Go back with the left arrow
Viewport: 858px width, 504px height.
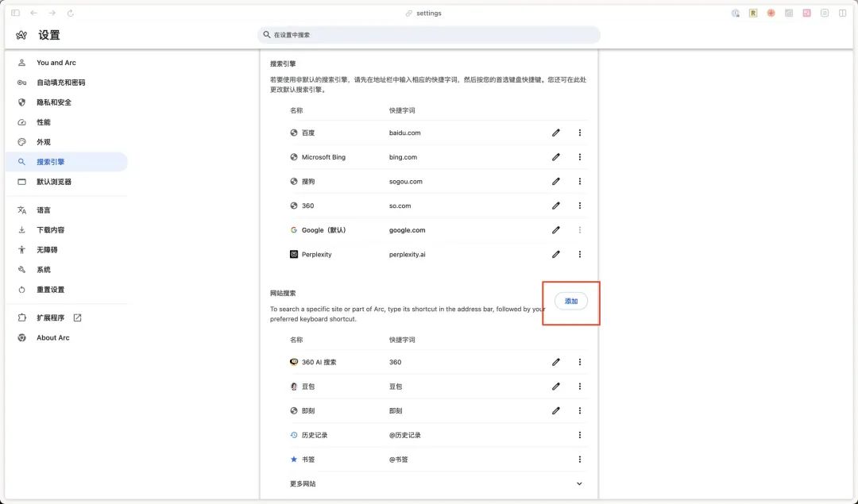point(34,13)
